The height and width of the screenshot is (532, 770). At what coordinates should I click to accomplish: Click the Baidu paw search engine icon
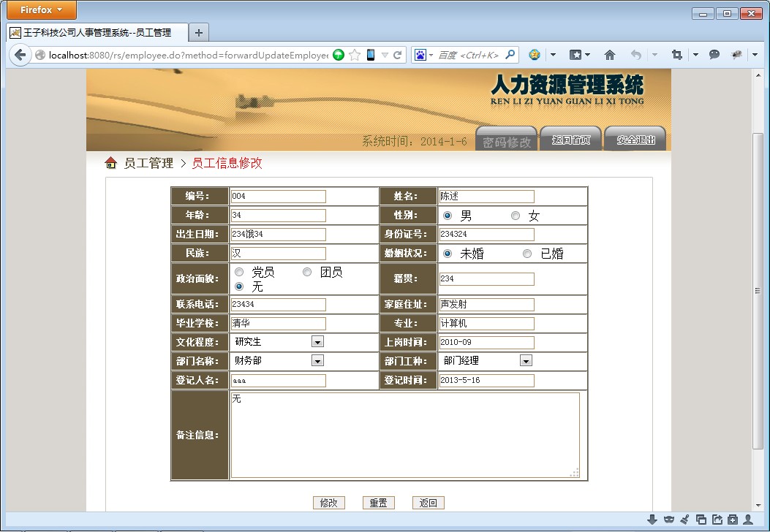[x=420, y=55]
